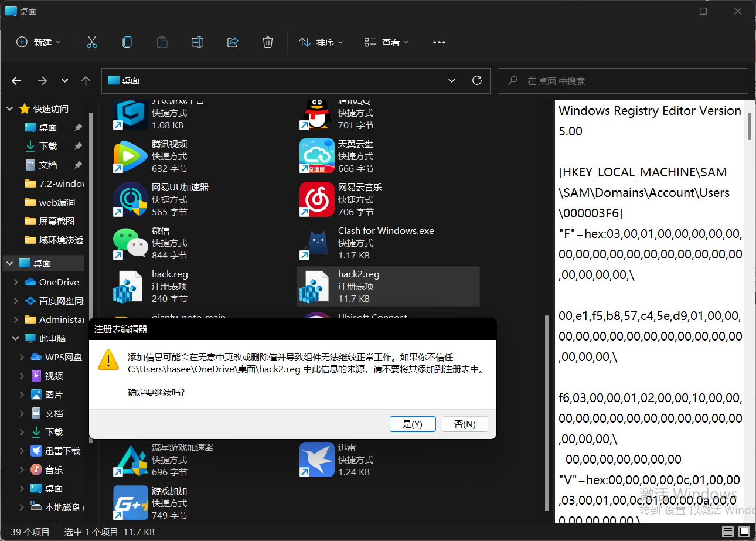Screen dimensions: 756x541
Task: Click the 桌面 address bar path
Action: pyautogui.click(x=131, y=81)
